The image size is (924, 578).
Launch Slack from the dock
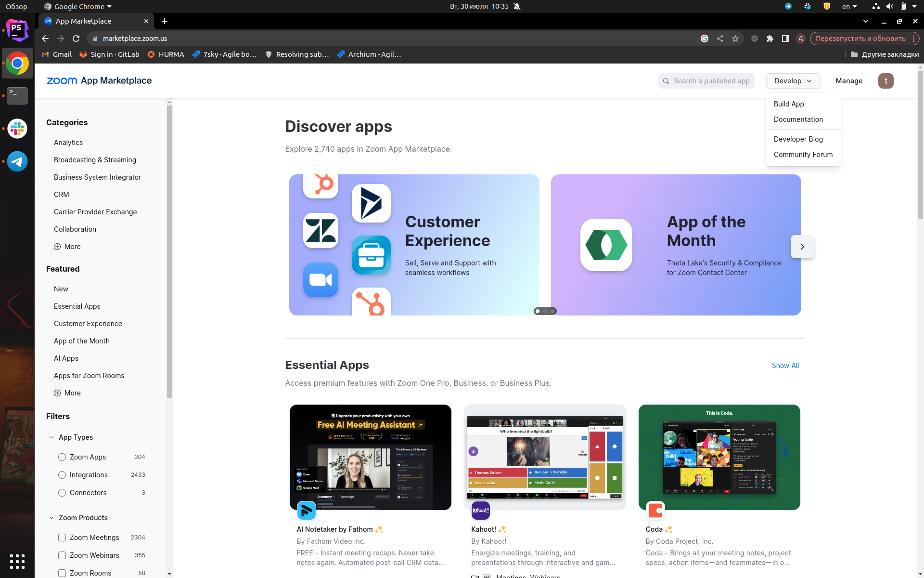[x=17, y=129]
